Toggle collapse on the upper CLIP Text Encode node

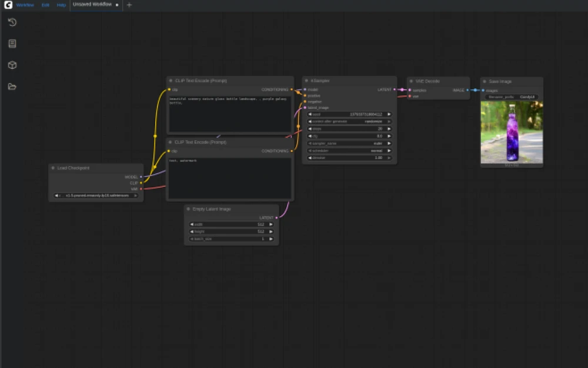tap(170, 81)
